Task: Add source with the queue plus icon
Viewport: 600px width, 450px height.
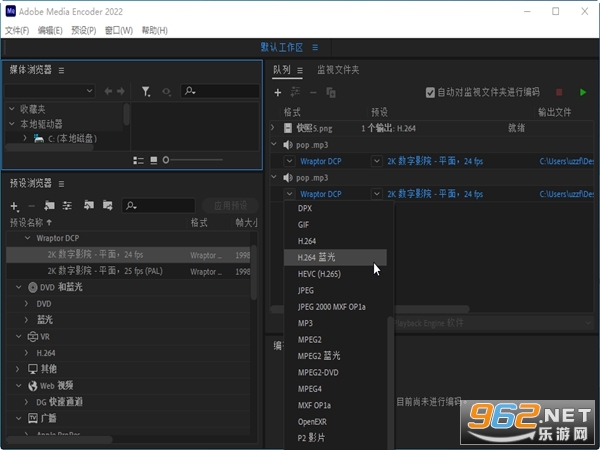Action: click(x=278, y=93)
